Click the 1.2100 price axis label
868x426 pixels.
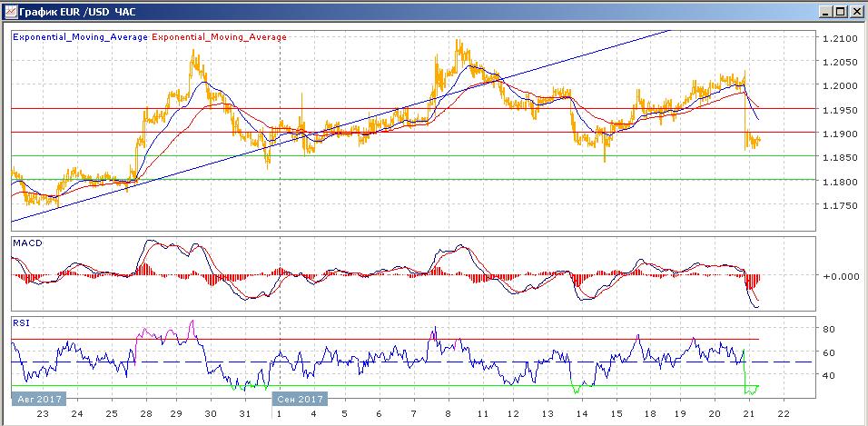pos(837,38)
